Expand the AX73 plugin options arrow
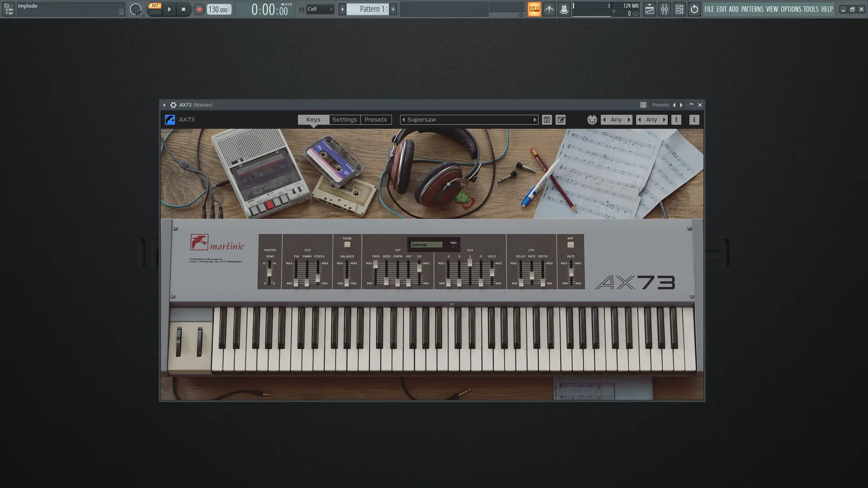 tap(165, 105)
